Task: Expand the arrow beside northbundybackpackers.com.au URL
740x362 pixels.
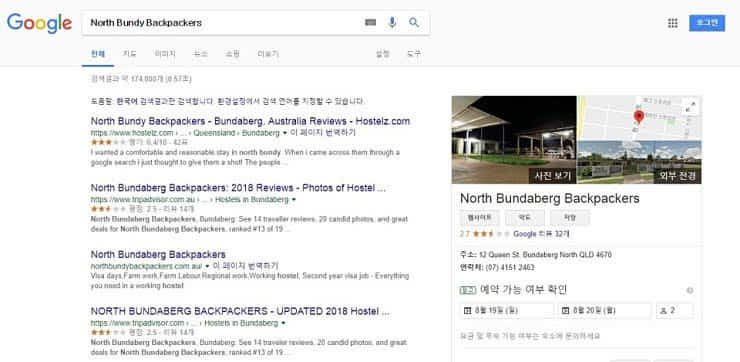Action: (x=207, y=266)
